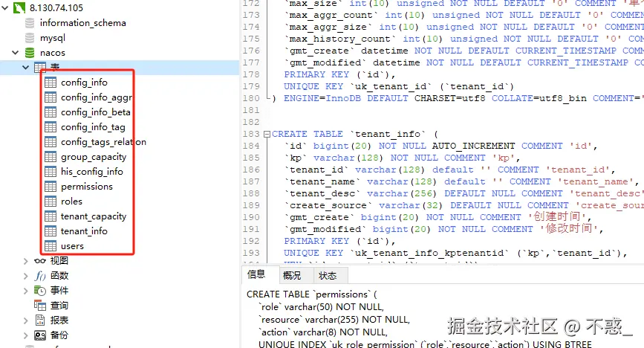Click the CREATE TABLE `permissions` message line
Viewport: 644px width, 348px height.
(312, 294)
